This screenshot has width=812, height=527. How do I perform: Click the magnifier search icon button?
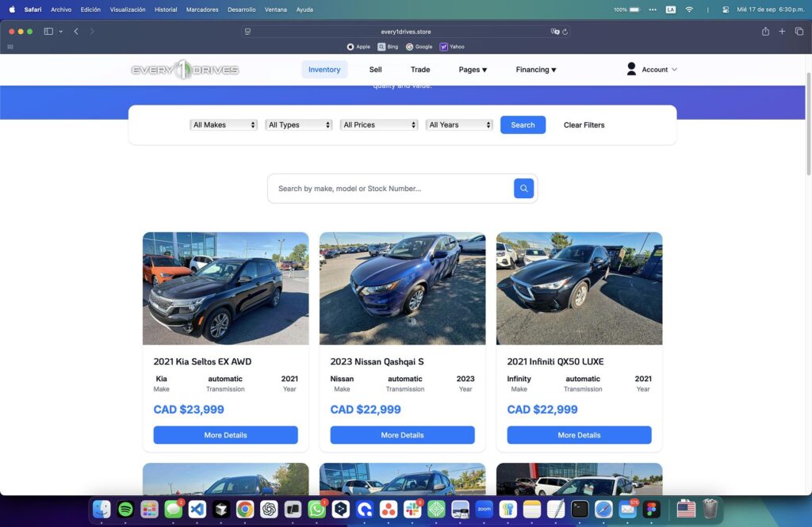[523, 189]
